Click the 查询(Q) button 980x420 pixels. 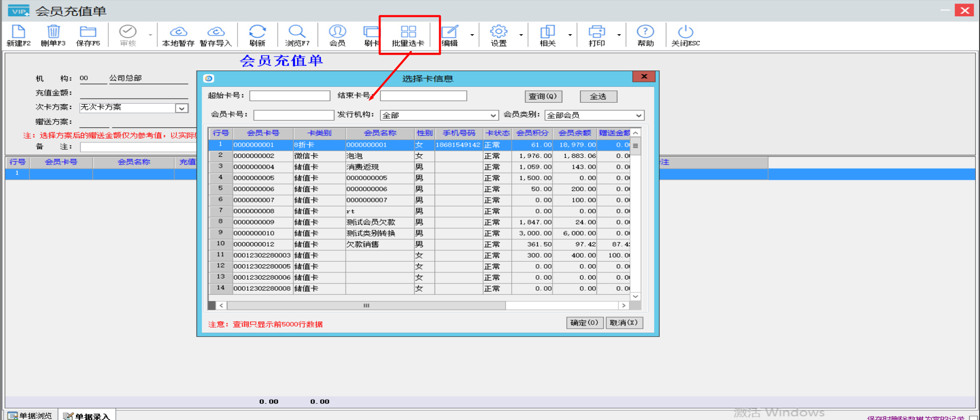pyautogui.click(x=543, y=97)
